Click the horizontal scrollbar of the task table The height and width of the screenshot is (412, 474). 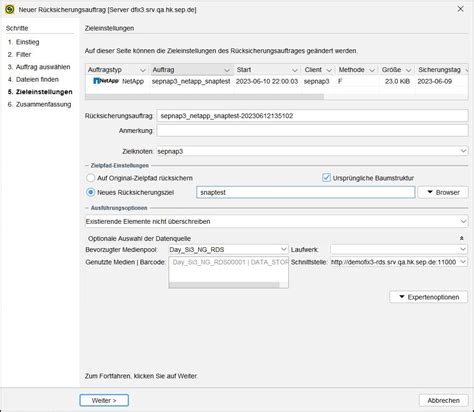204,97
